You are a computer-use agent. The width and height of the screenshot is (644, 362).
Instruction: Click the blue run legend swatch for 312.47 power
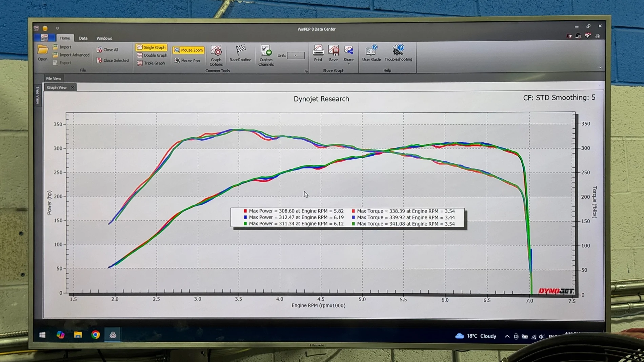click(245, 217)
